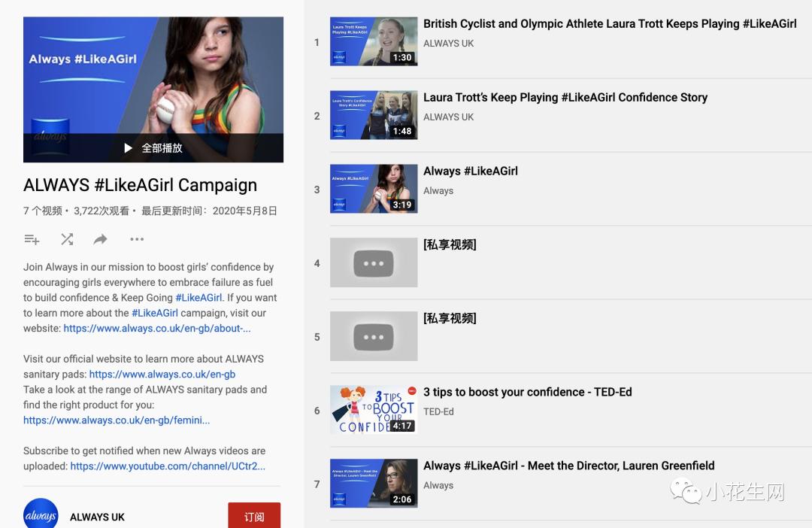This screenshot has width=812, height=528.
Task: Open the Always #LikeAGirl video title
Action: (x=471, y=171)
